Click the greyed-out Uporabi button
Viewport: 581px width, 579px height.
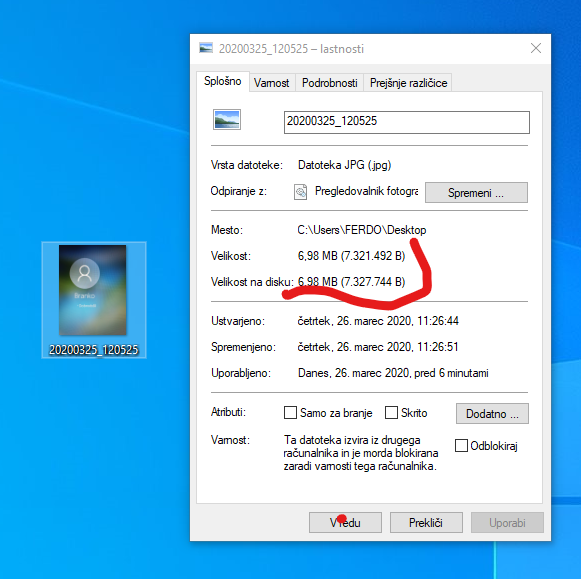click(x=507, y=523)
